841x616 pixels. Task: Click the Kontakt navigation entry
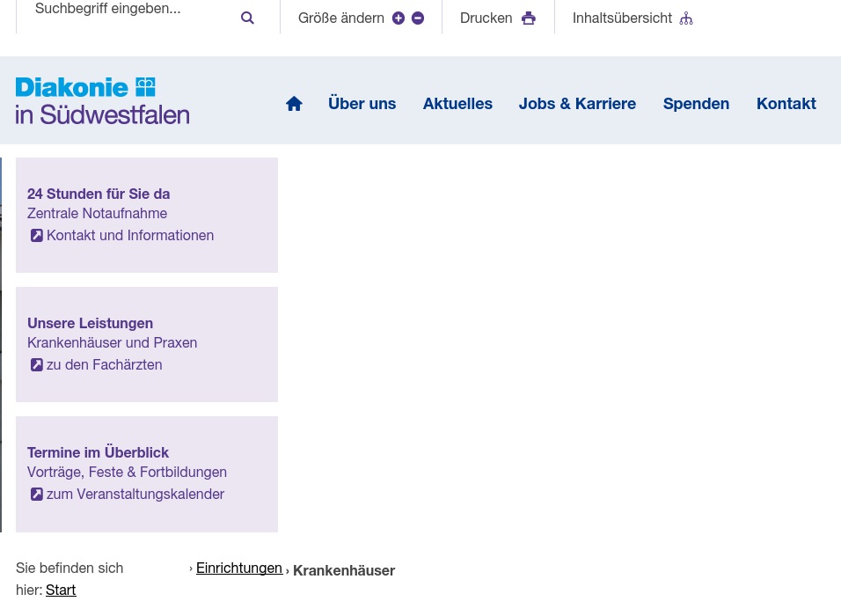click(x=786, y=103)
